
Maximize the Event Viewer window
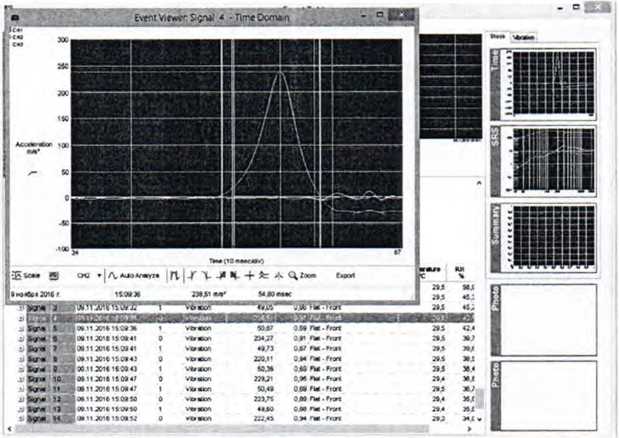380,15
